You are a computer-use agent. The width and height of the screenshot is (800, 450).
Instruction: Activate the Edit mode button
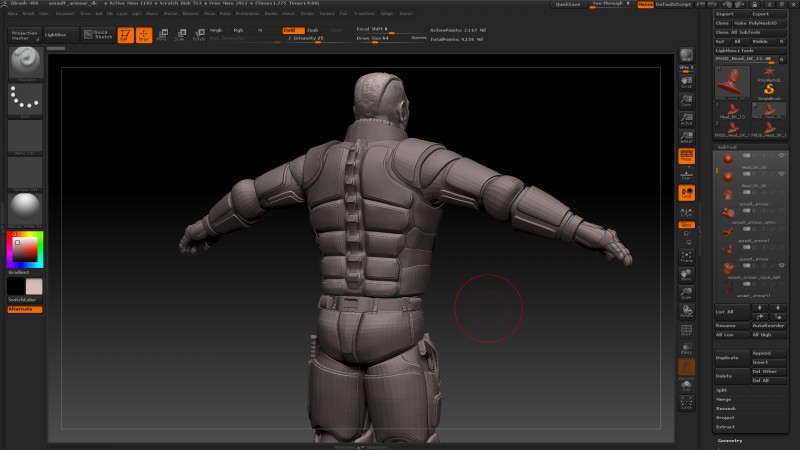[126, 35]
